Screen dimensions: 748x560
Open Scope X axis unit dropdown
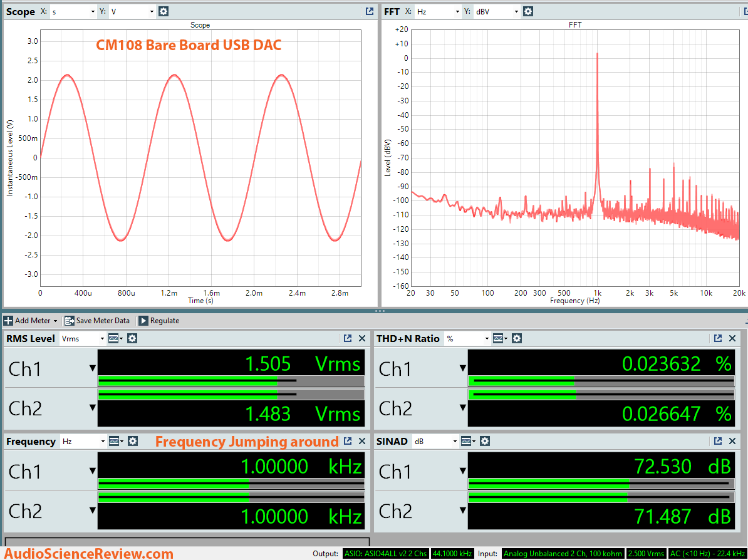(x=73, y=11)
